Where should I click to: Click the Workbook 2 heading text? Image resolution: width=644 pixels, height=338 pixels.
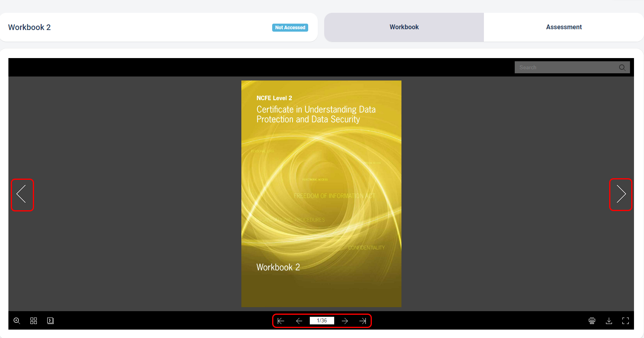[30, 27]
